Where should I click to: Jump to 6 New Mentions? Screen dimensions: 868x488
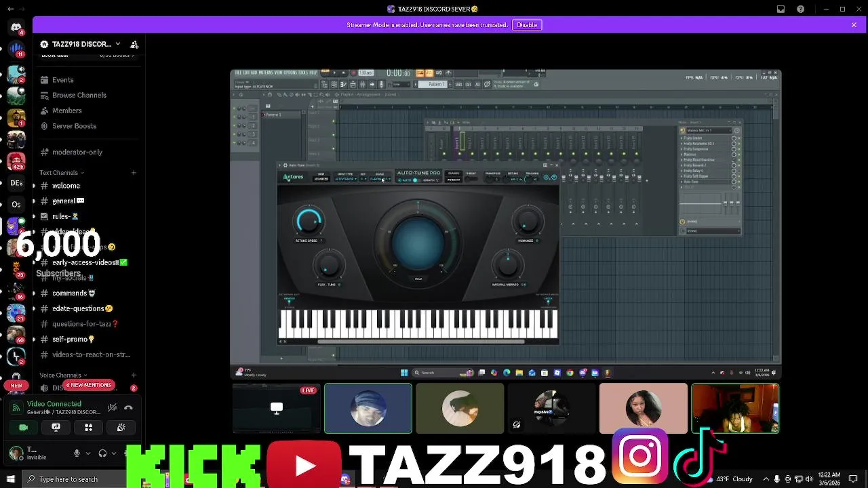[x=89, y=385]
